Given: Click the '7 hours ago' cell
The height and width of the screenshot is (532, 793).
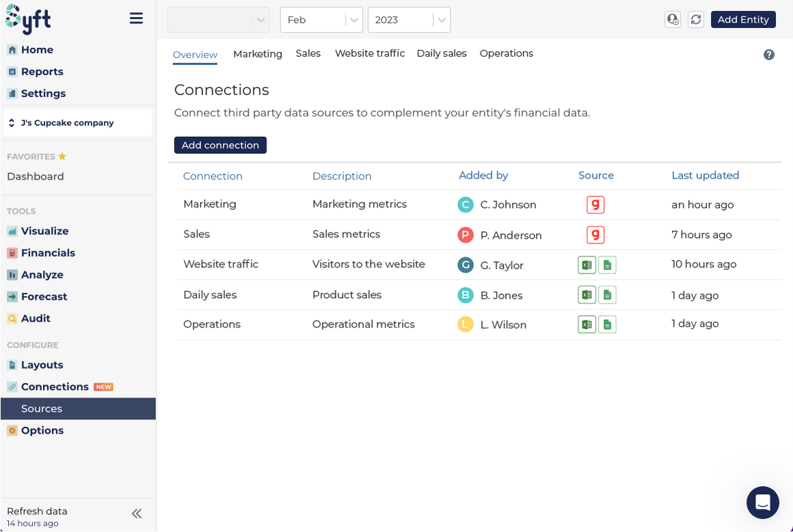Looking at the screenshot, I should point(701,235).
